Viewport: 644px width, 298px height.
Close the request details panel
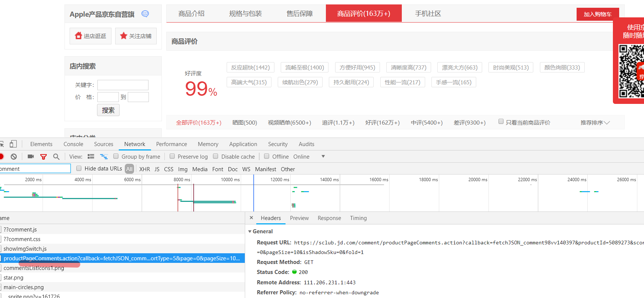click(x=251, y=218)
